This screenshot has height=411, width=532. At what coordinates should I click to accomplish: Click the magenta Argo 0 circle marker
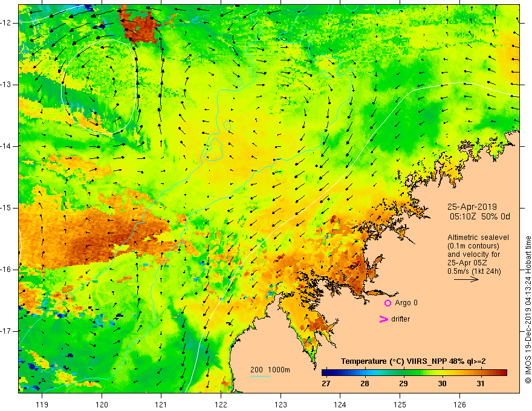[x=388, y=303]
